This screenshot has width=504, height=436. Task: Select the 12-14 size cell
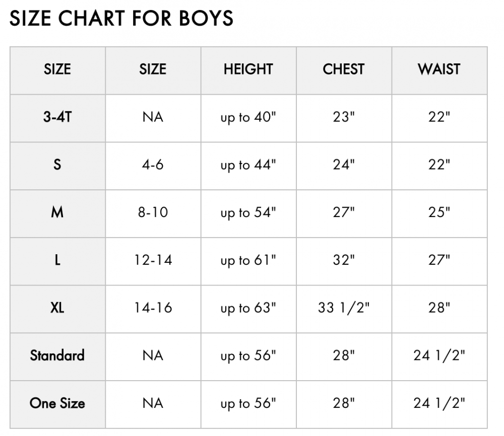click(153, 260)
